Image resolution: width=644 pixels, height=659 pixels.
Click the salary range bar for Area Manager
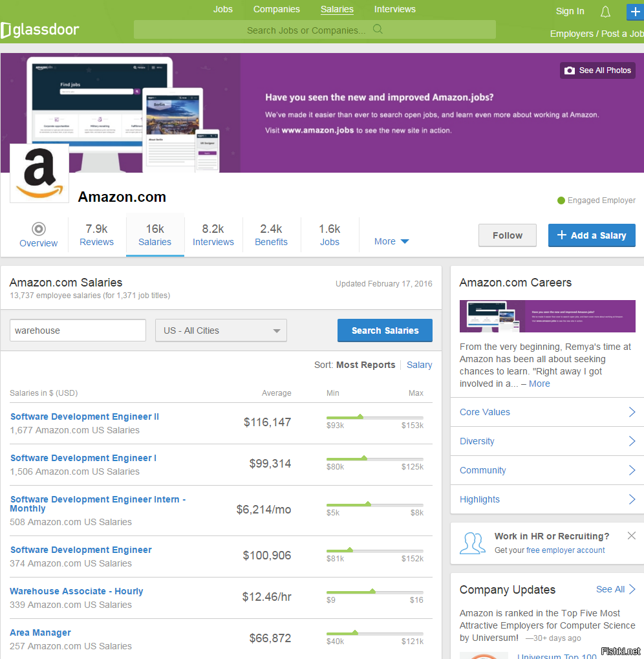pyautogui.click(x=375, y=633)
